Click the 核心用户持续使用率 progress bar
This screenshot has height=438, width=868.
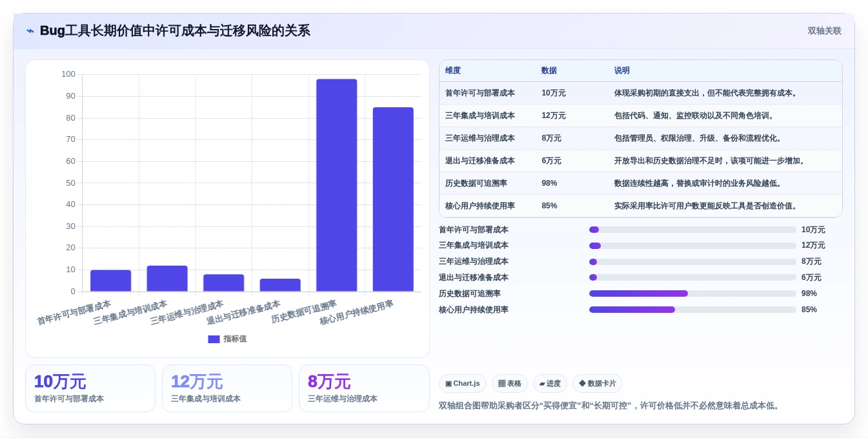click(x=692, y=310)
